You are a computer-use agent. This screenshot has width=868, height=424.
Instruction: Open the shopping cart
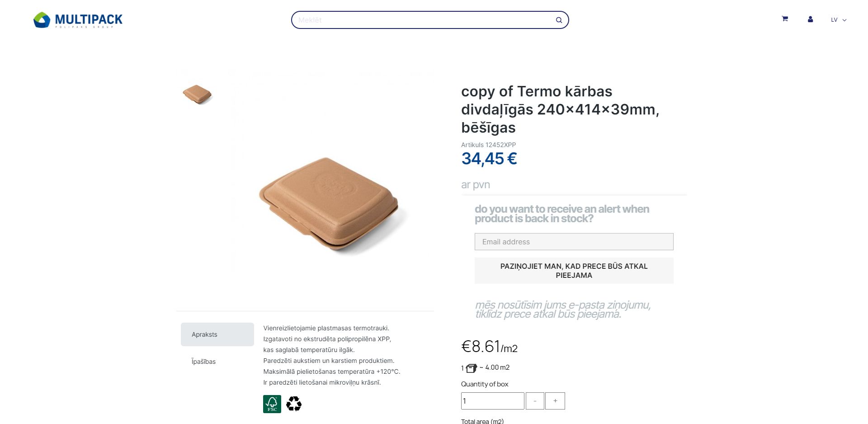785,19
